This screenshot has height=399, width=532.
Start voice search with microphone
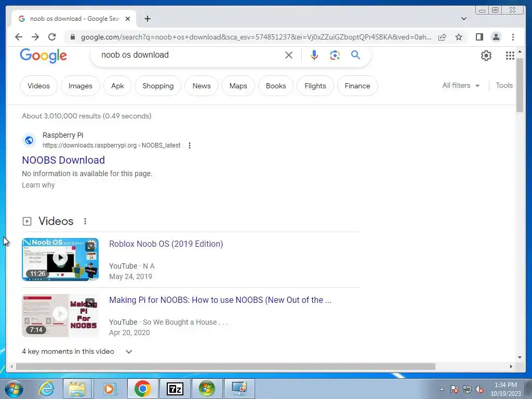click(x=314, y=55)
